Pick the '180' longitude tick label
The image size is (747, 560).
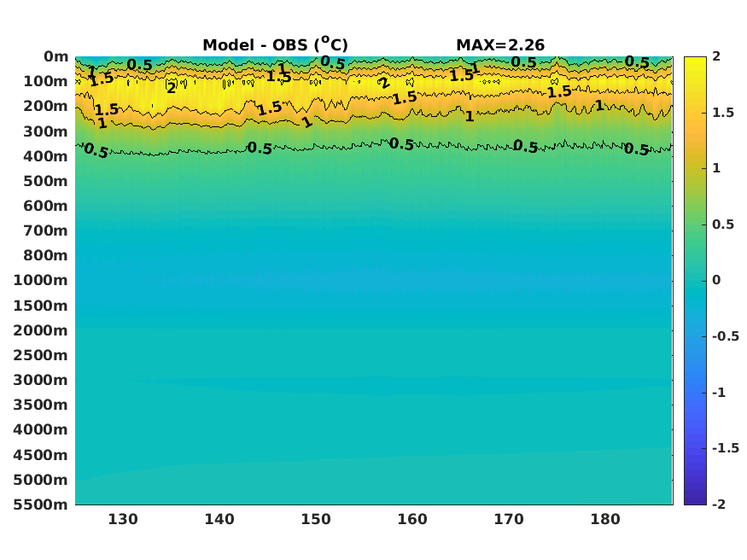click(605, 519)
